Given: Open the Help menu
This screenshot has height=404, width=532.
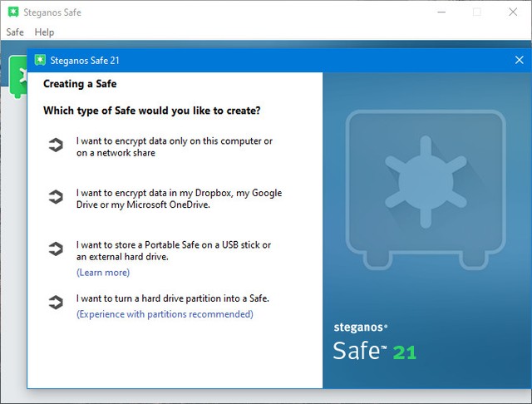Looking at the screenshot, I should click(44, 32).
